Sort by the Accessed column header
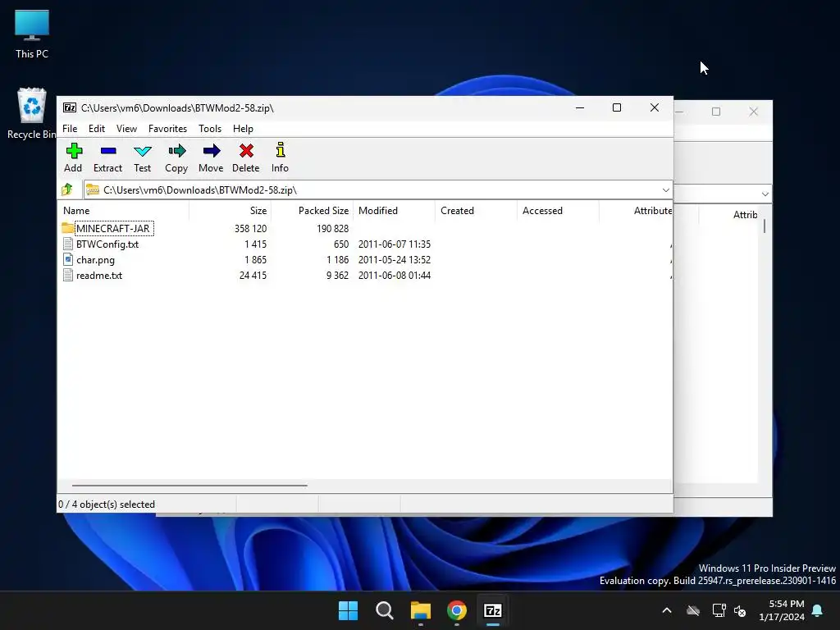The width and height of the screenshot is (840, 630). (558, 211)
